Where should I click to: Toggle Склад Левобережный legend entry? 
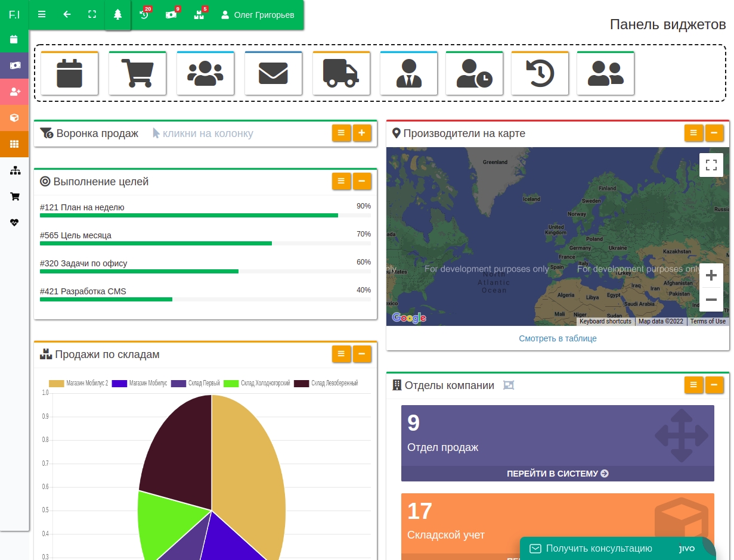(326, 383)
